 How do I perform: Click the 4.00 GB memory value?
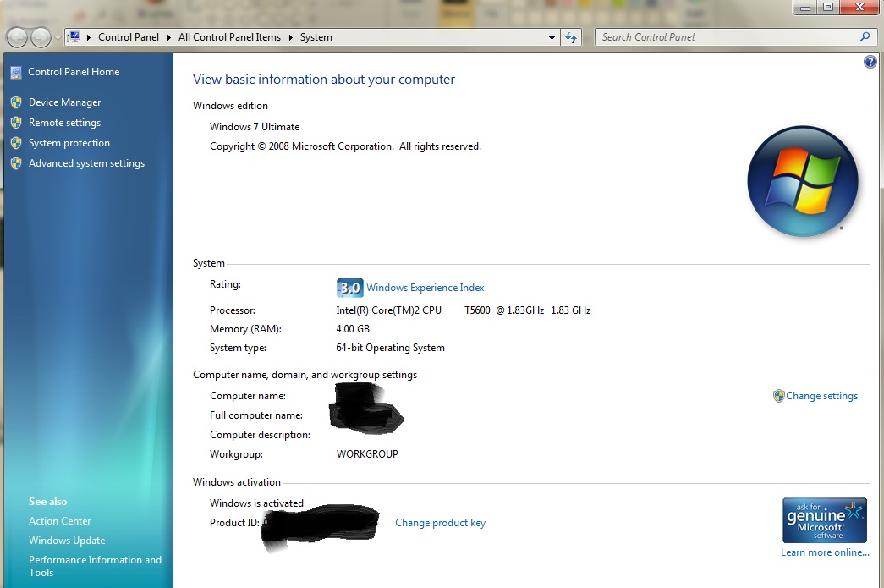coord(353,328)
